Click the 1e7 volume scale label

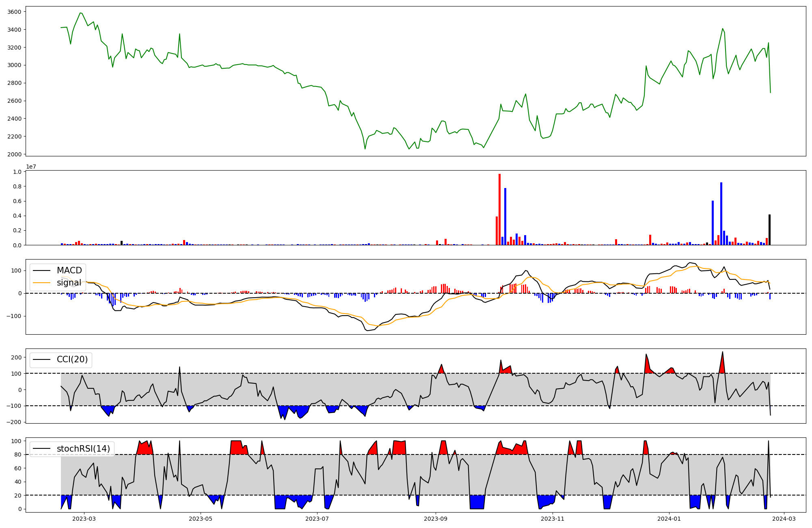[31, 167]
